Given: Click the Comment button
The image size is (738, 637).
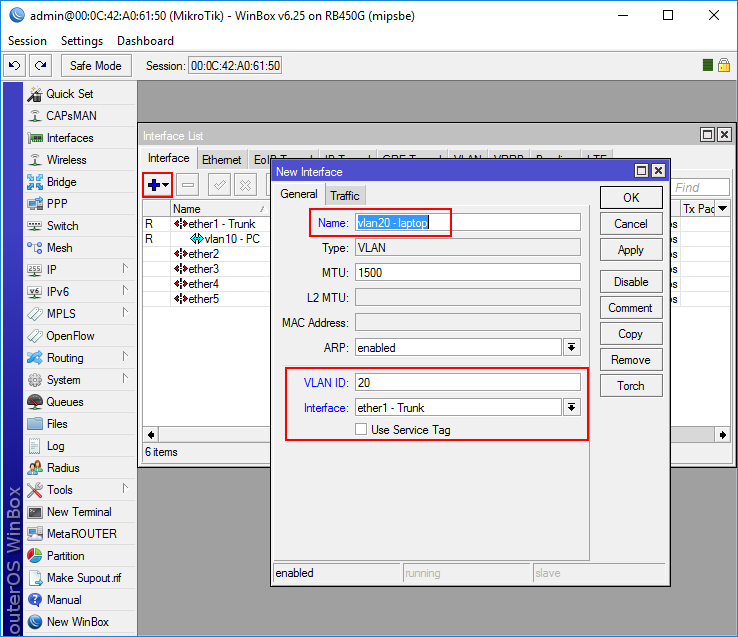Looking at the screenshot, I should coord(631,308).
